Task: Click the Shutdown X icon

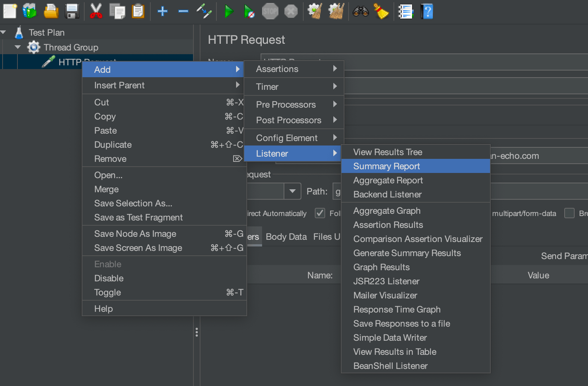Action: point(291,11)
